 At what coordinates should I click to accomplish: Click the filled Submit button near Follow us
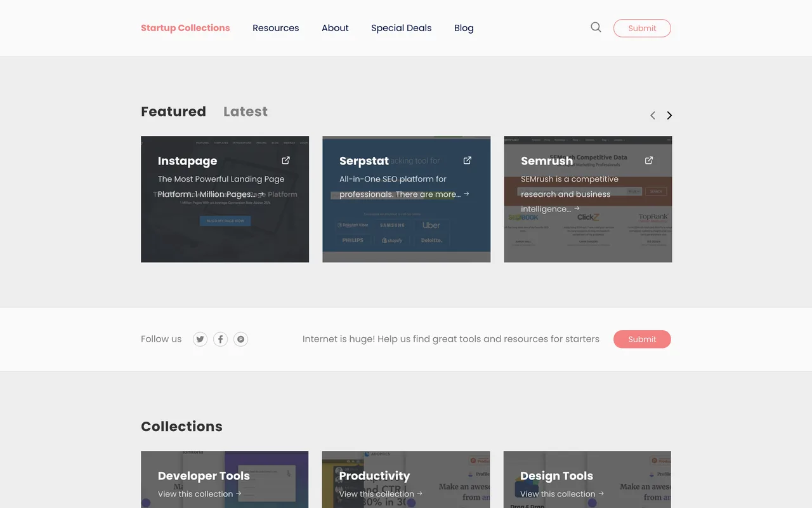[x=642, y=339]
